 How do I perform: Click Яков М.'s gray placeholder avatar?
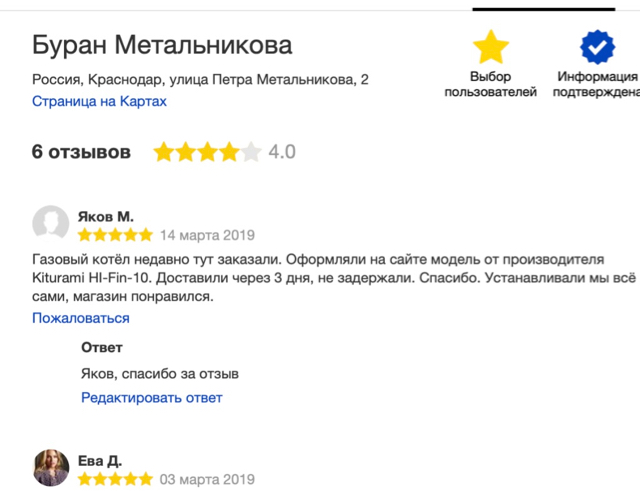tap(50, 224)
